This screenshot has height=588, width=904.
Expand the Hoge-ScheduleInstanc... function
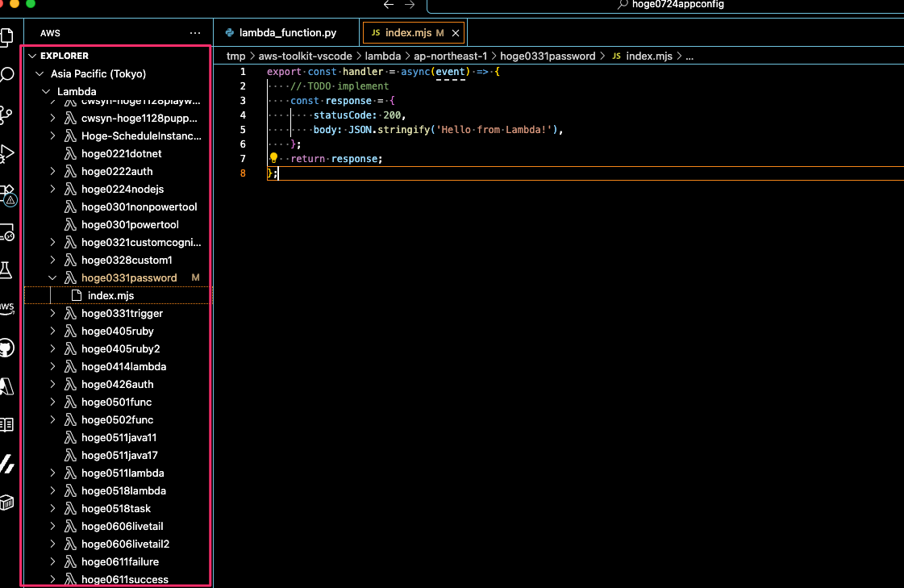pos(52,136)
